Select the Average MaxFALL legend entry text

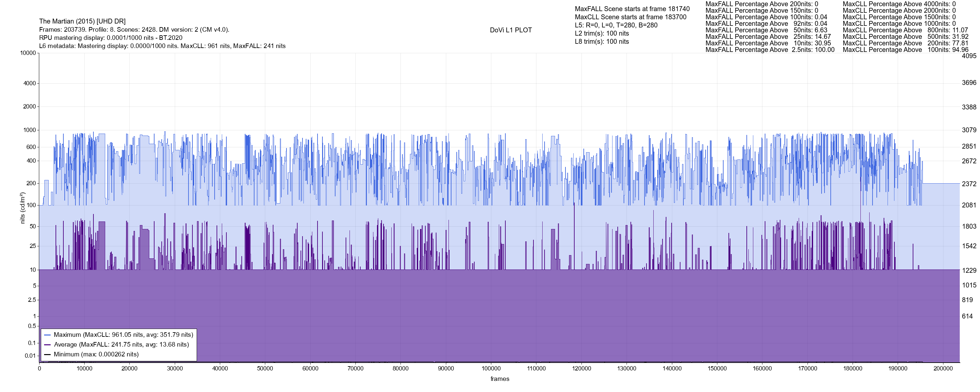pos(122,345)
